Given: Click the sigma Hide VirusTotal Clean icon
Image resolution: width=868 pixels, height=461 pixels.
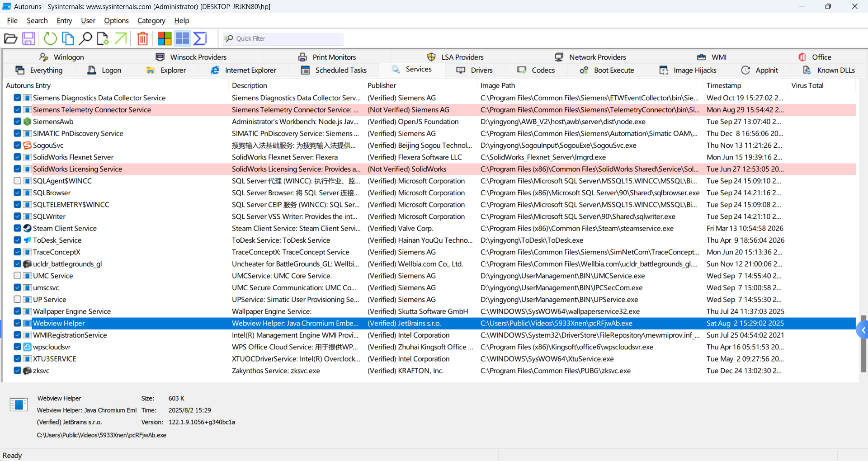Looking at the screenshot, I should (200, 38).
